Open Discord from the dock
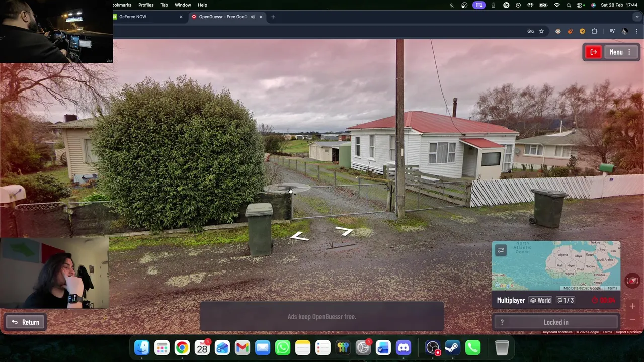 (404, 347)
